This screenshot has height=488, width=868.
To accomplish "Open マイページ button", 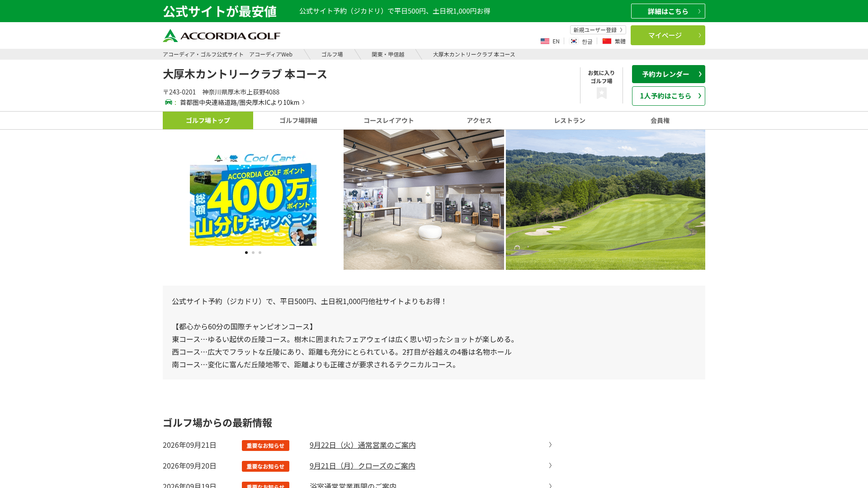I will pos(668,35).
